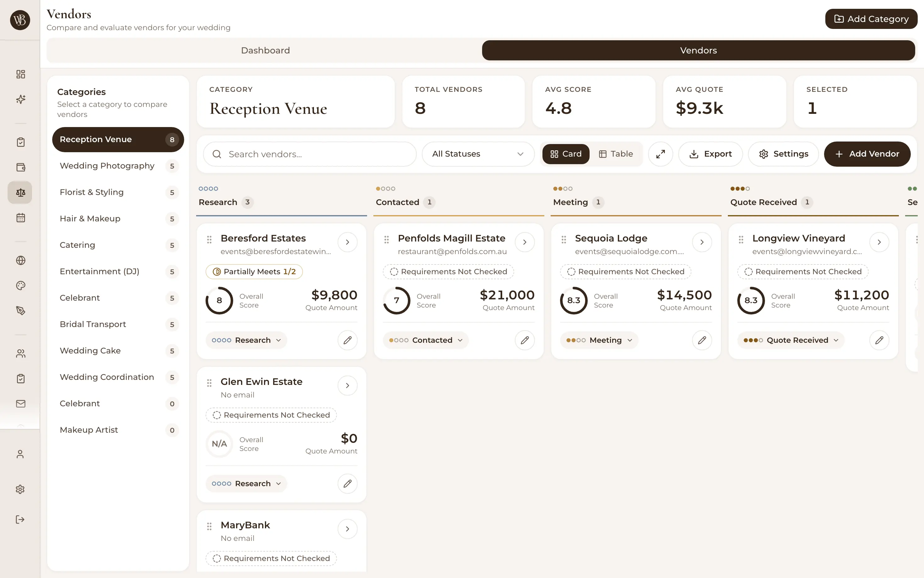
Task: Click the Add Category button
Action: 871,19
